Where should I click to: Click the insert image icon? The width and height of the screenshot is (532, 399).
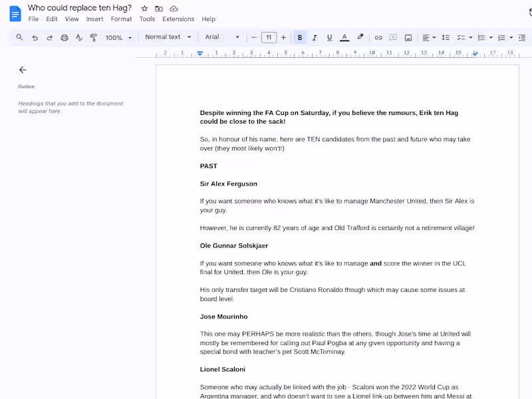pyautogui.click(x=408, y=38)
